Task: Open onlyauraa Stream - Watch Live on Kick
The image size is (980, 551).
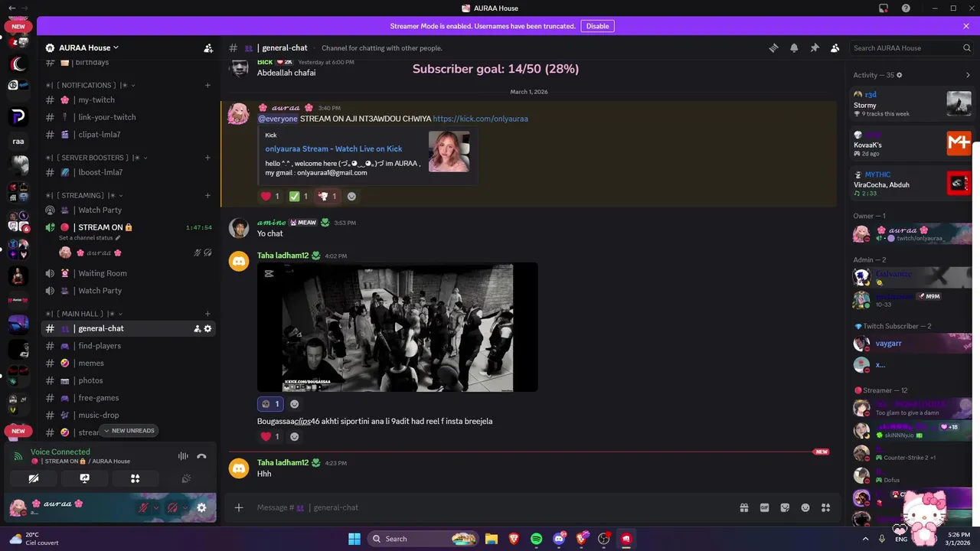Action: [x=334, y=149]
